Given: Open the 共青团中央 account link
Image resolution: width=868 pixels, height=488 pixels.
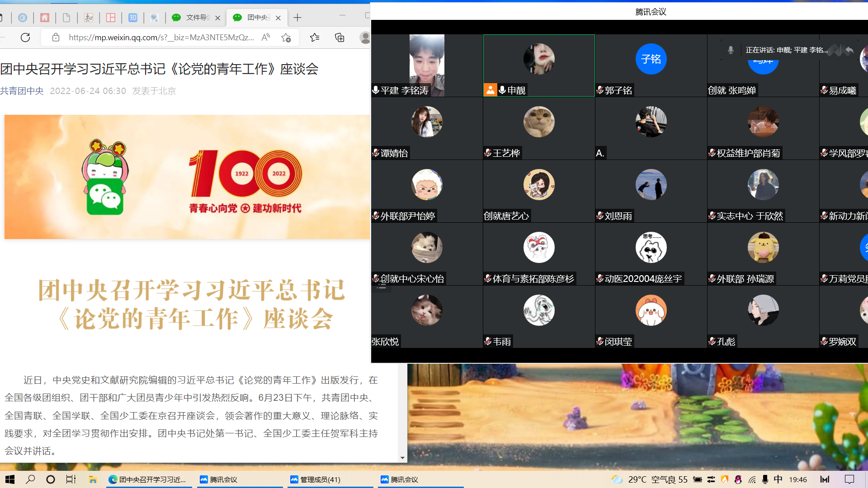Looking at the screenshot, I should tap(22, 91).
